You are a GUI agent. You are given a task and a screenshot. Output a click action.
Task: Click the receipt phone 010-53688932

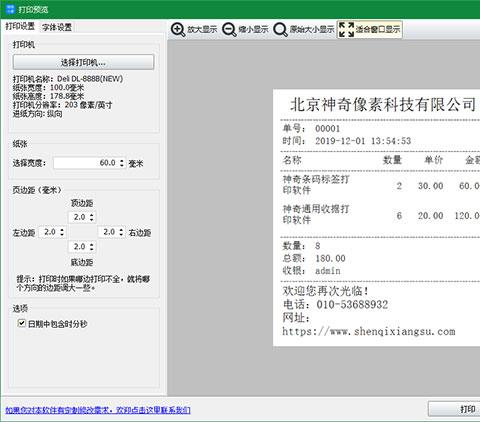click(x=352, y=304)
